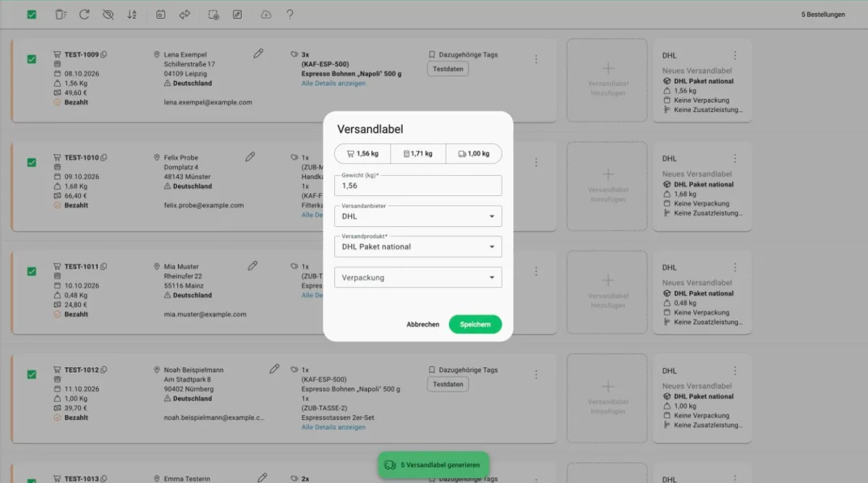The height and width of the screenshot is (483, 868).
Task: Click the Testdaten tag on TEST-1009
Action: [448, 69]
